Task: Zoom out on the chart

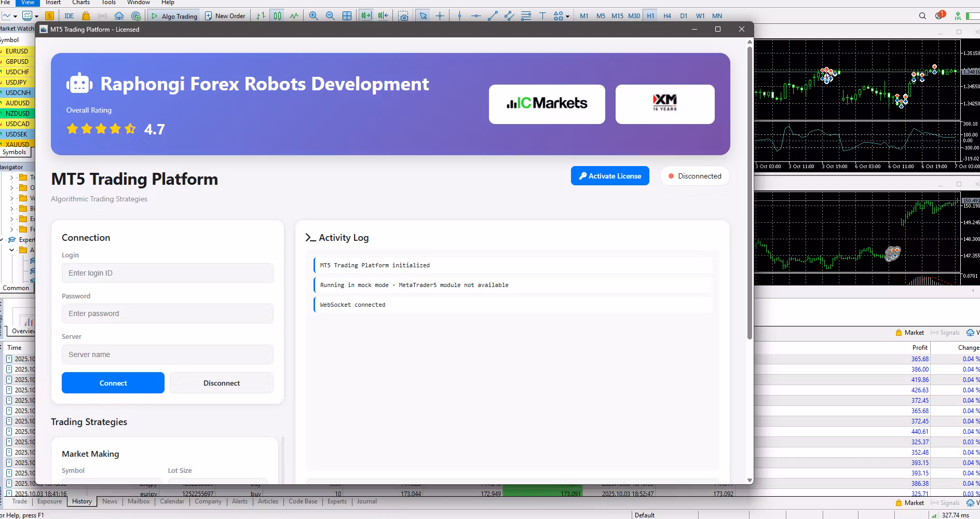Action: 330,16
